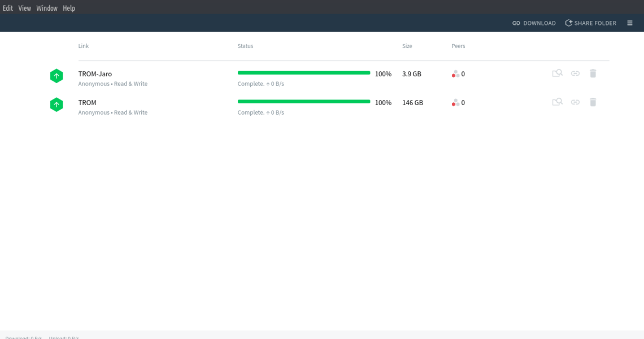Click the SHARE FOLDER button
The image size is (644, 339).
590,23
